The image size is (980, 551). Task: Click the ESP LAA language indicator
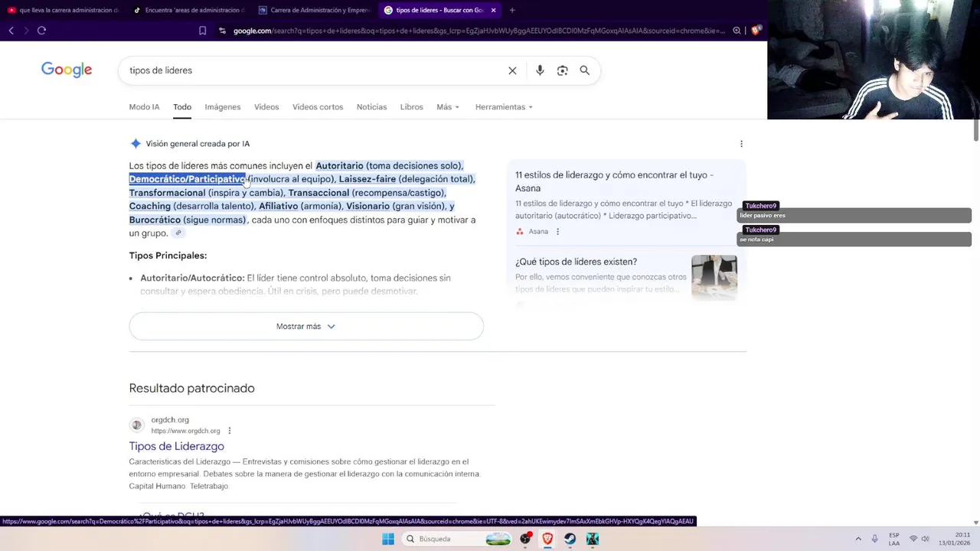[x=894, y=539]
